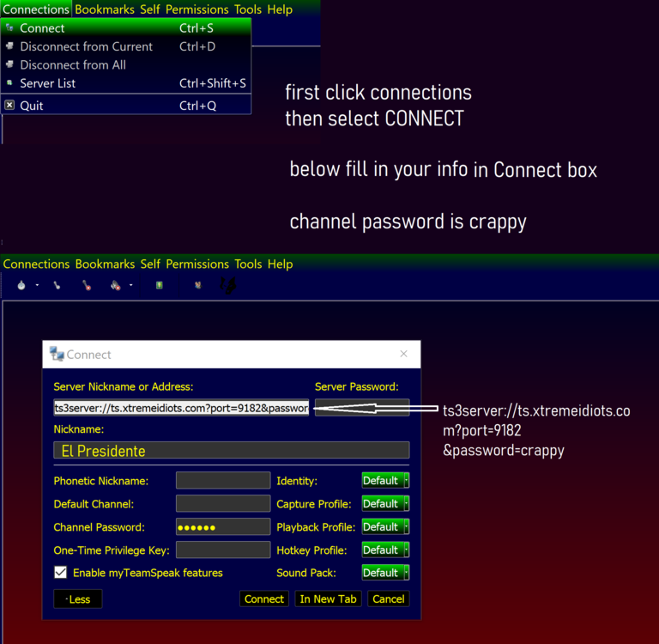659x644 pixels.
Task: Mute microphone using the red-X mic icon
Action: [87, 286]
